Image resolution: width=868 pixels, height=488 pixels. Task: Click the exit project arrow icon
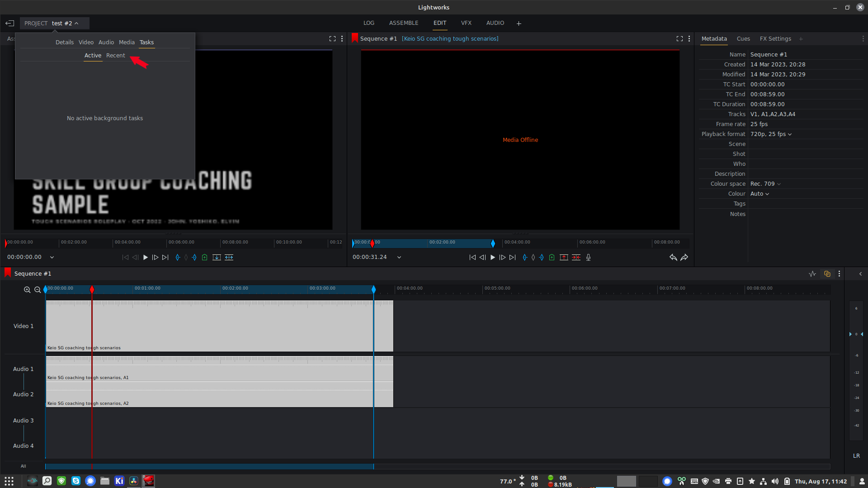(10, 23)
